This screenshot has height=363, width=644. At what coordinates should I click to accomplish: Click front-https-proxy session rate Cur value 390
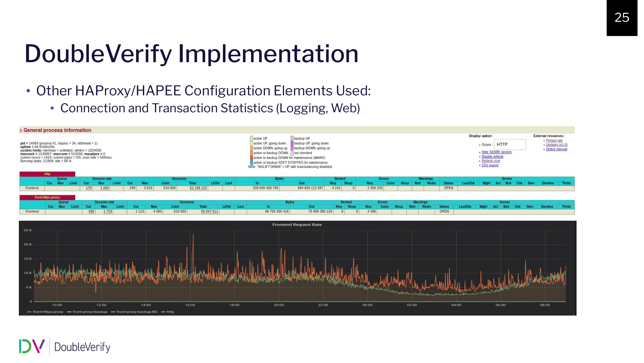[91, 212]
